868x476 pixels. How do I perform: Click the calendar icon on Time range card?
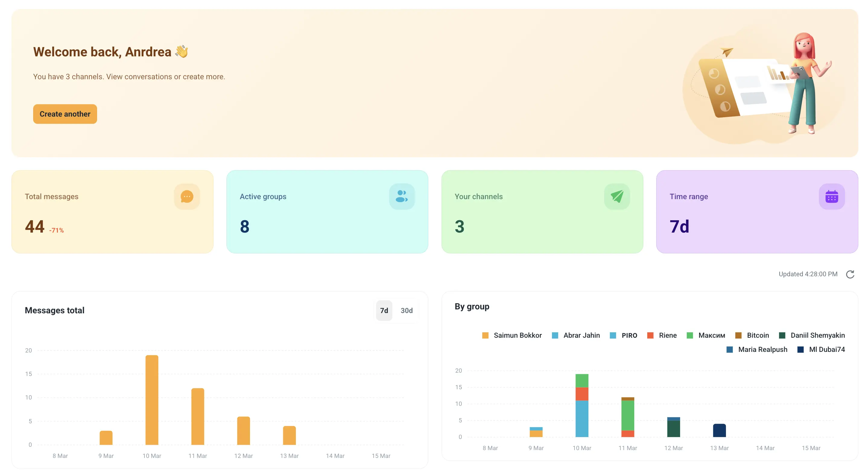pos(832,197)
